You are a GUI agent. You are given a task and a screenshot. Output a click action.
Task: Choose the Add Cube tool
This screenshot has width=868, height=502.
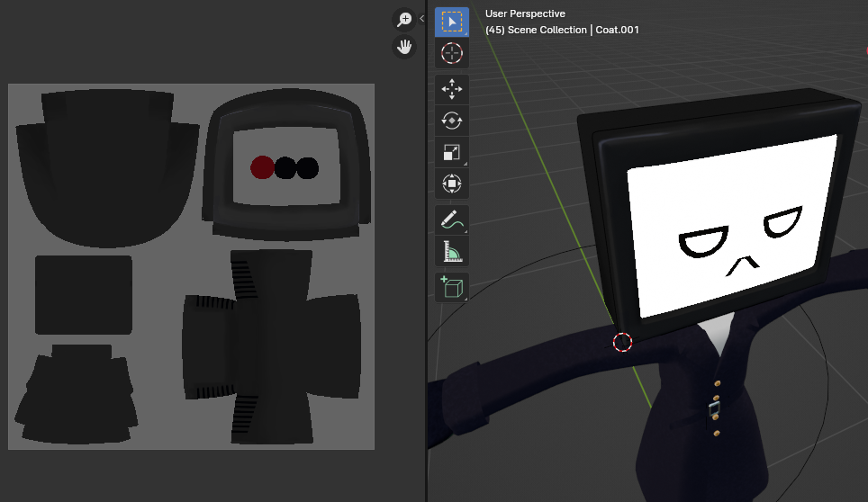[x=452, y=288]
